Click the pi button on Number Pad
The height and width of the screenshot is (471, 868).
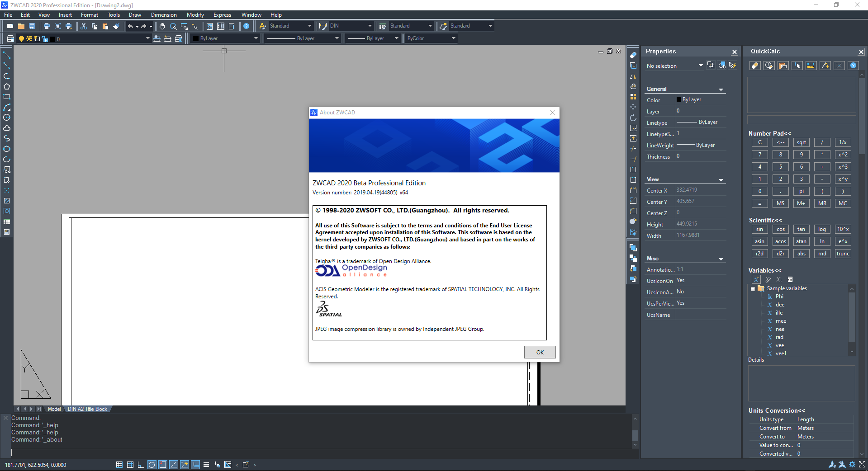[x=801, y=191]
